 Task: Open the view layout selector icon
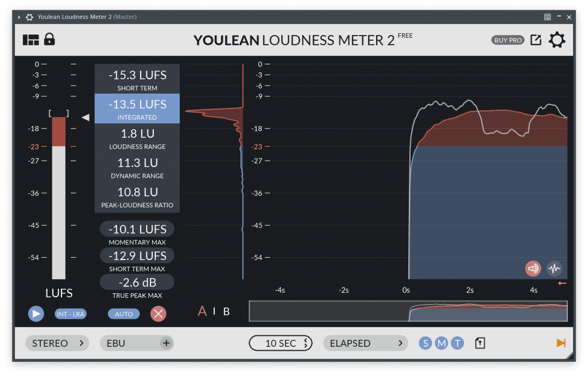click(x=31, y=40)
